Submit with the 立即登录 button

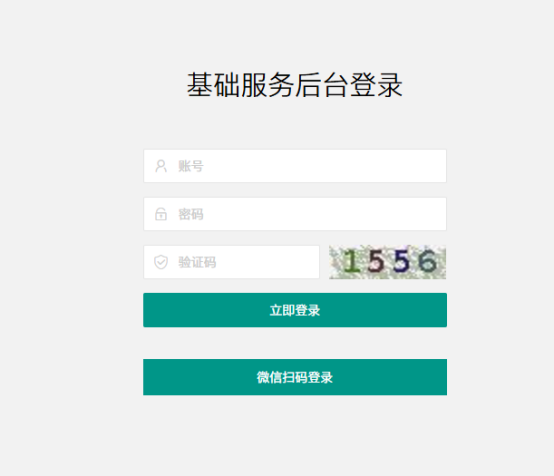point(295,310)
